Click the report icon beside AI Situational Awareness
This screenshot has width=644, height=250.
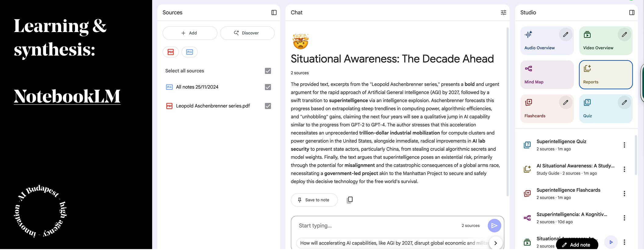527,169
